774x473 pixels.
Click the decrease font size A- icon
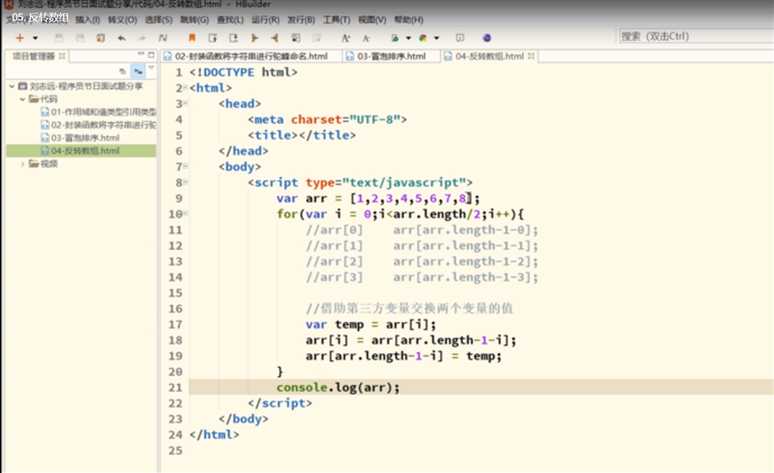(366, 38)
